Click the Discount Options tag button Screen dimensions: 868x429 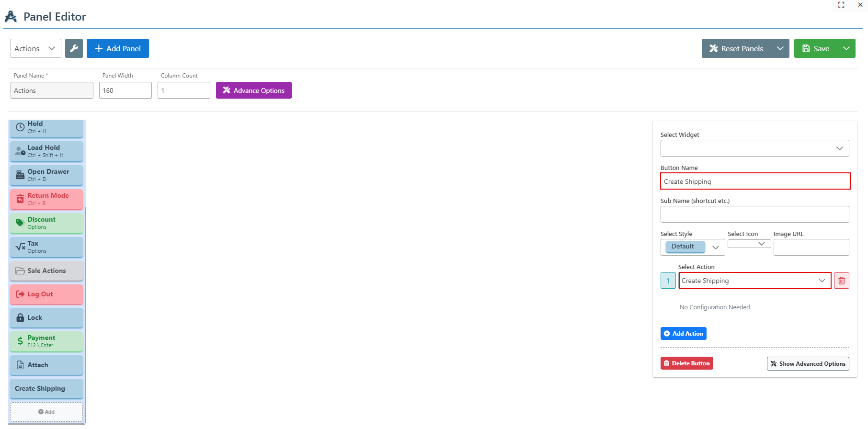tap(46, 223)
